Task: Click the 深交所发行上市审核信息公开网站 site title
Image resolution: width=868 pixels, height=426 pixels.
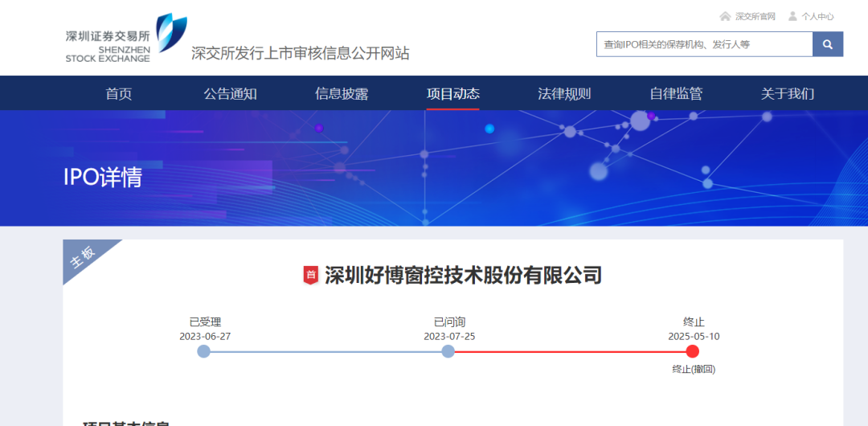Action: click(x=300, y=54)
